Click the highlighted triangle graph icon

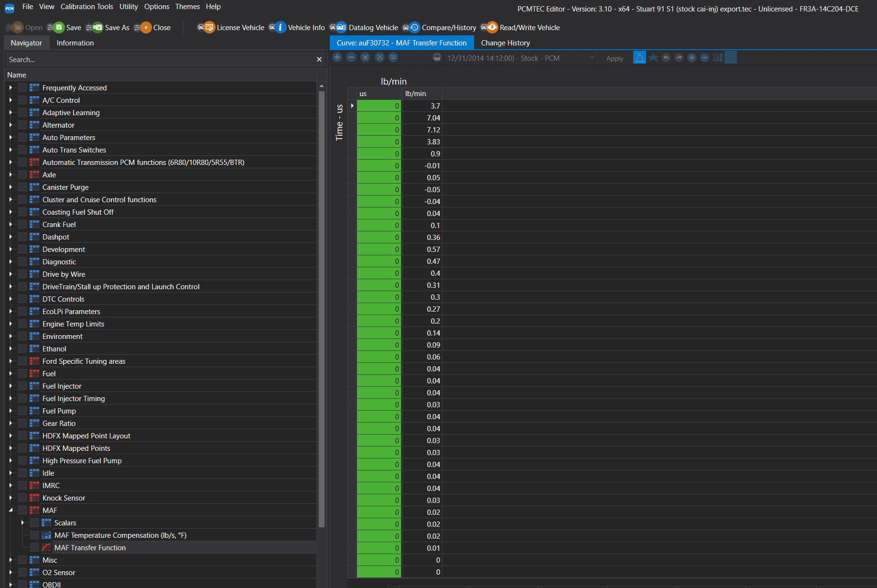tap(639, 57)
